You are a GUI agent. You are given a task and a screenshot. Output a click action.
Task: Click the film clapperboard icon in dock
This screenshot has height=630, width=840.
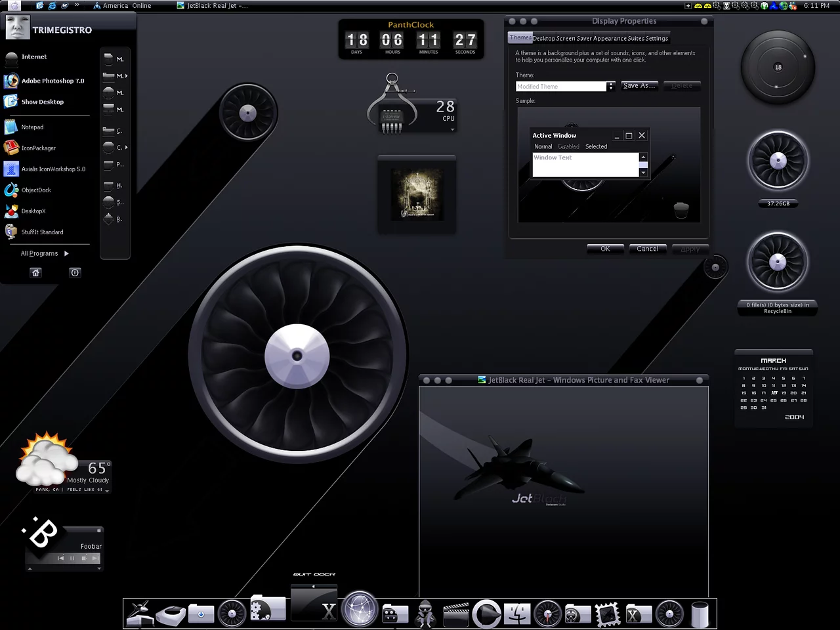456,614
